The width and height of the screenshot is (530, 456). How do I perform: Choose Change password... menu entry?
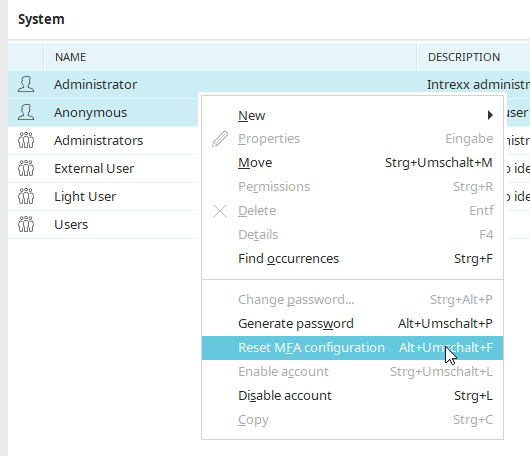(x=352, y=300)
